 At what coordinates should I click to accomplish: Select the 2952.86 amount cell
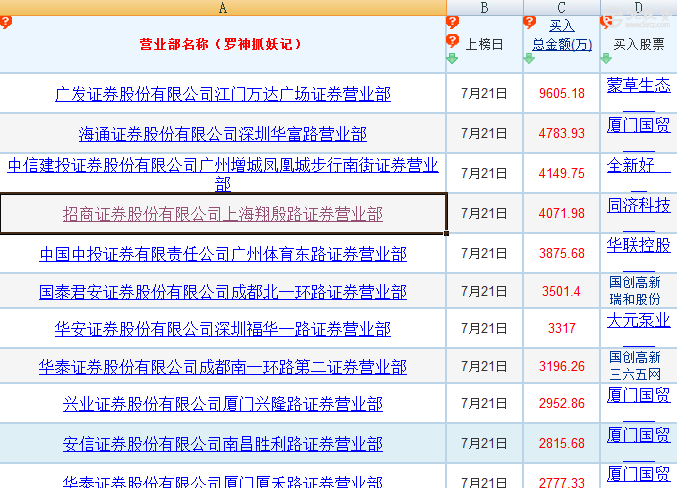562,403
